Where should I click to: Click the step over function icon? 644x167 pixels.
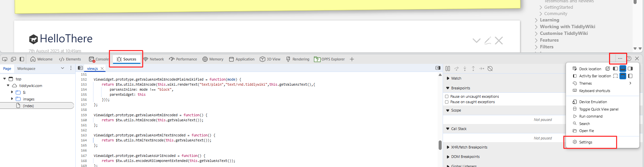pyautogui.click(x=456, y=69)
